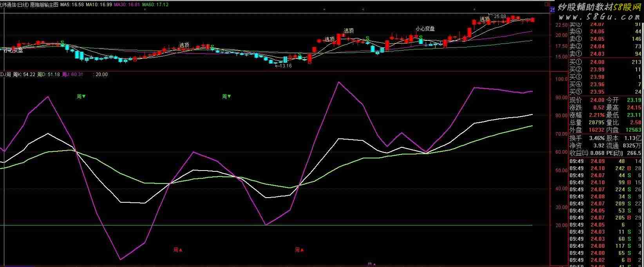The width and height of the screenshot is (644, 267).
Task: Select the tick row 24.08 with volume 34
Action: [x=605, y=196]
